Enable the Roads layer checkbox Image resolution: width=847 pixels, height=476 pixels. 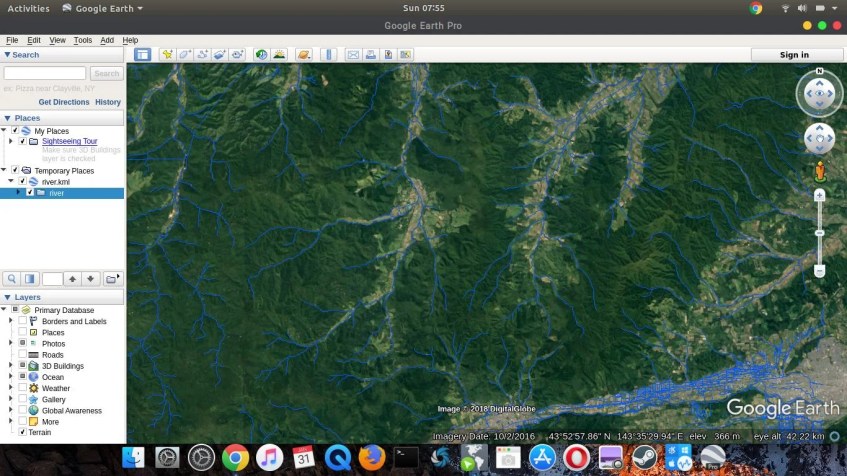(23, 354)
